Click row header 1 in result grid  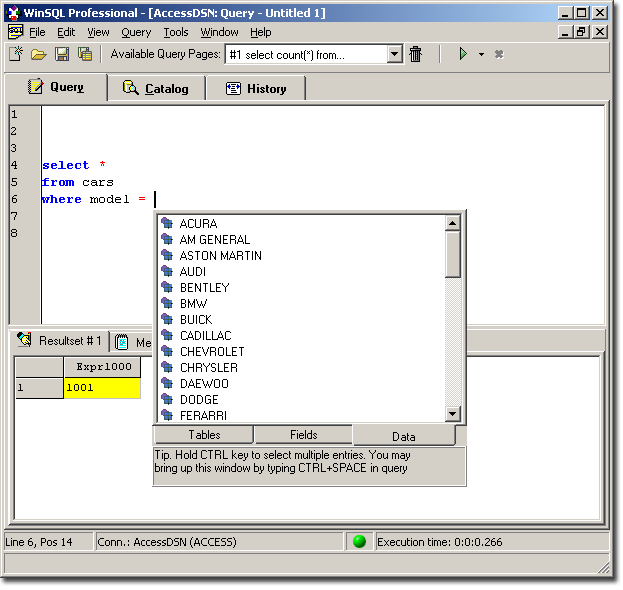(x=39, y=387)
